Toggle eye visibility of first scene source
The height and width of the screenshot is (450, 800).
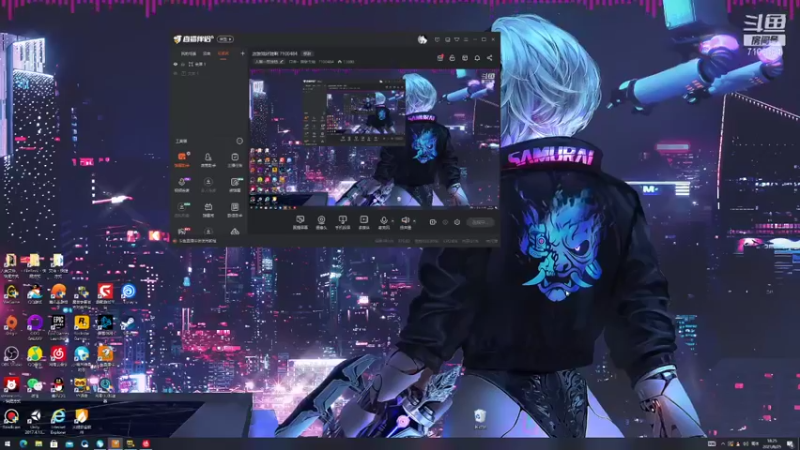tap(176, 64)
